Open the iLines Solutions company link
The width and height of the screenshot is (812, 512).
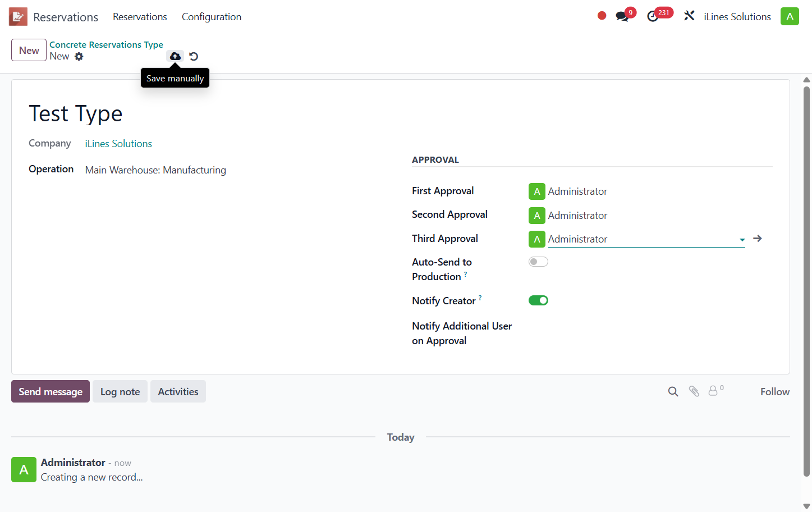pos(118,144)
